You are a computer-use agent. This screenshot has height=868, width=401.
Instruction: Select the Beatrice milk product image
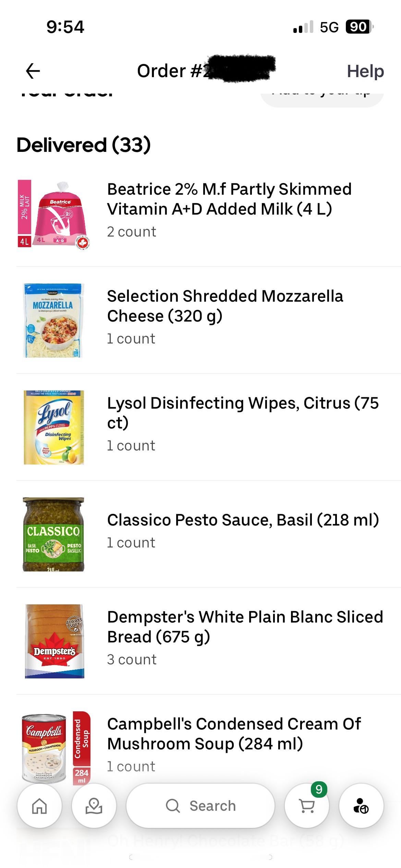(53, 214)
